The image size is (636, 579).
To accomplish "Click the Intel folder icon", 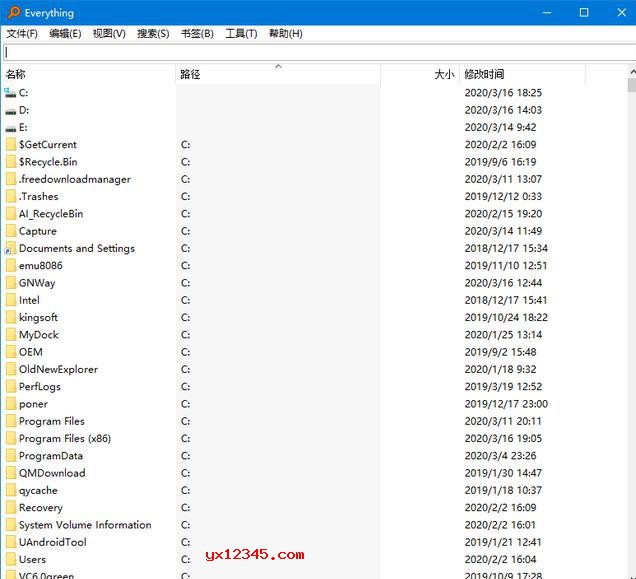I will click(x=11, y=300).
